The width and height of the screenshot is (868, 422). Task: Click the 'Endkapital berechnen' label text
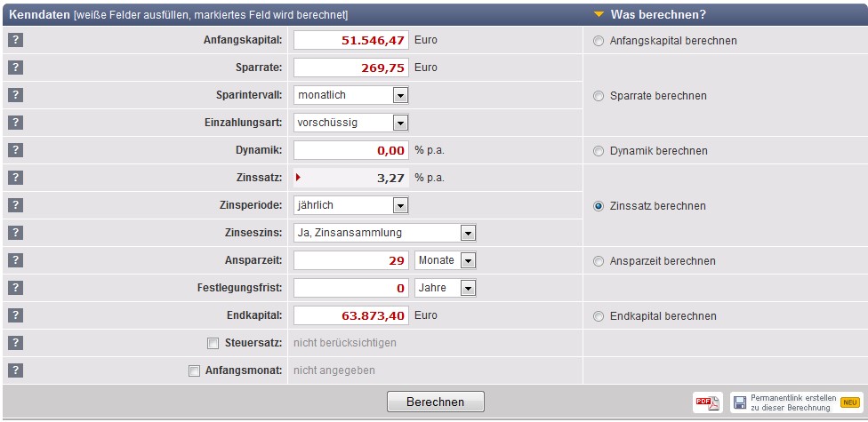(x=663, y=316)
